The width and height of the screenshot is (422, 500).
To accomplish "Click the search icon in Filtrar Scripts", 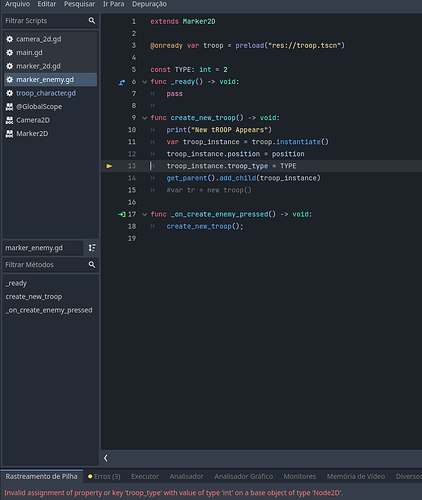I will [x=92, y=21].
